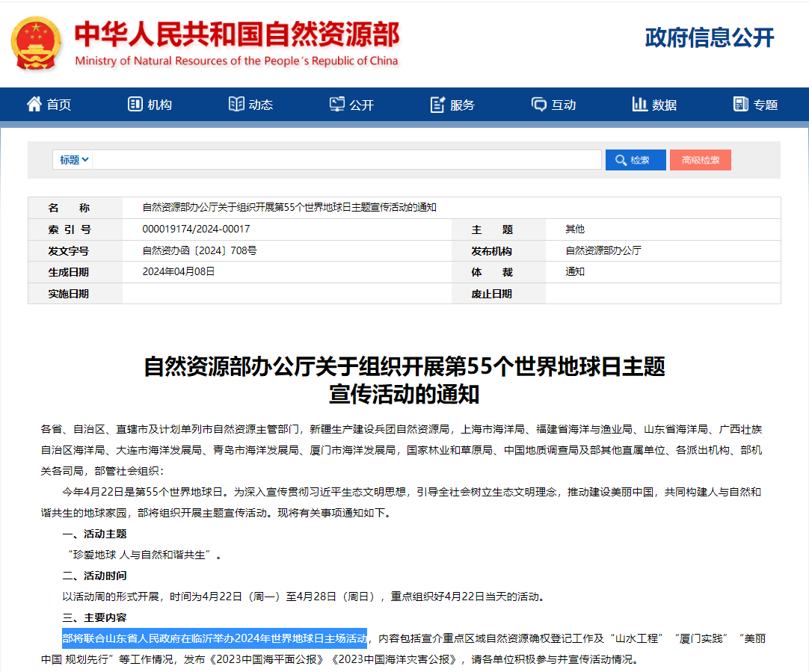Viewport: 809px width, 672px height.
Task: Click the 数据 bar-chart icon
Action: pos(641,104)
